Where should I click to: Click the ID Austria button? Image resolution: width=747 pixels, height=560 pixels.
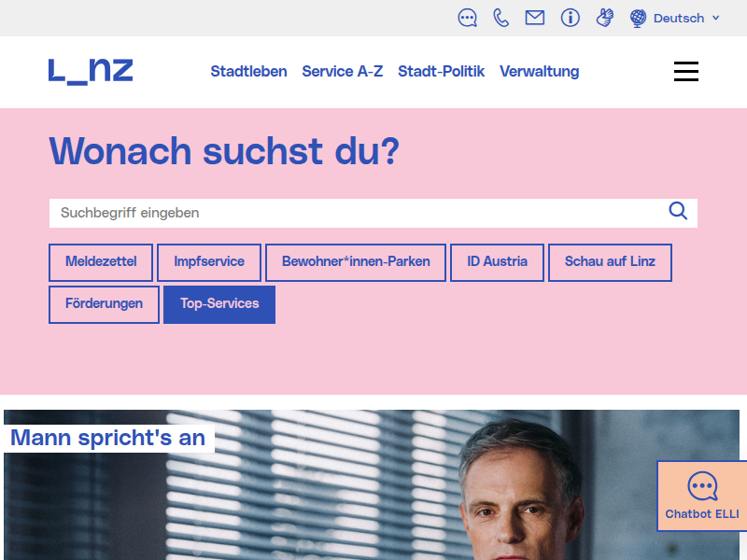tap(497, 262)
